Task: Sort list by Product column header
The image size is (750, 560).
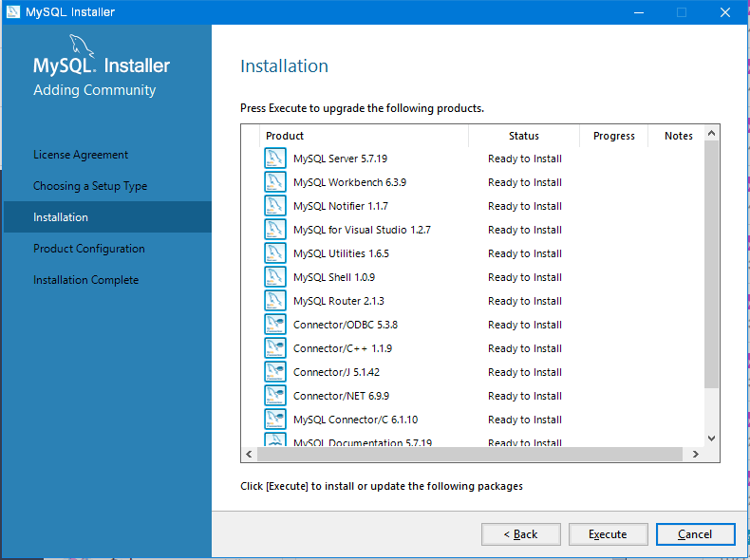Action: [x=361, y=136]
